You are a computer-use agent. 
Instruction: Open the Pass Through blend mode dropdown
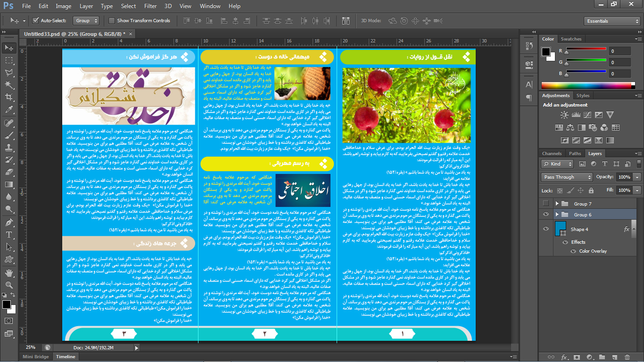tap(567, 177)
